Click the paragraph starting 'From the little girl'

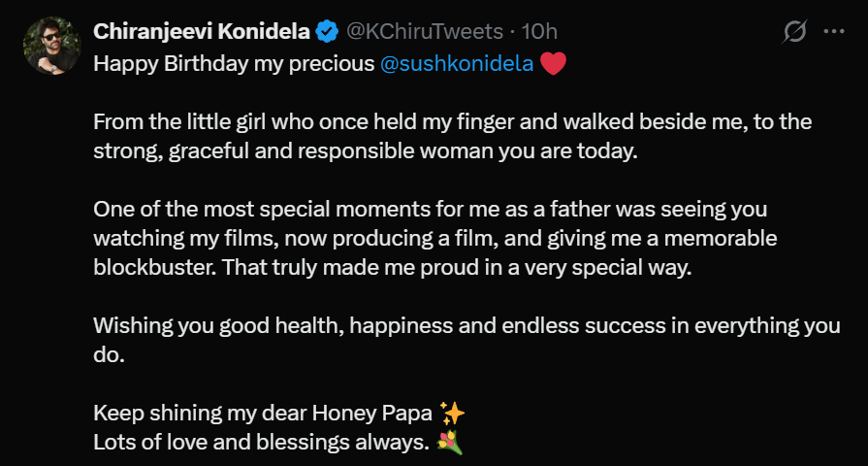[x=452, y=138]
